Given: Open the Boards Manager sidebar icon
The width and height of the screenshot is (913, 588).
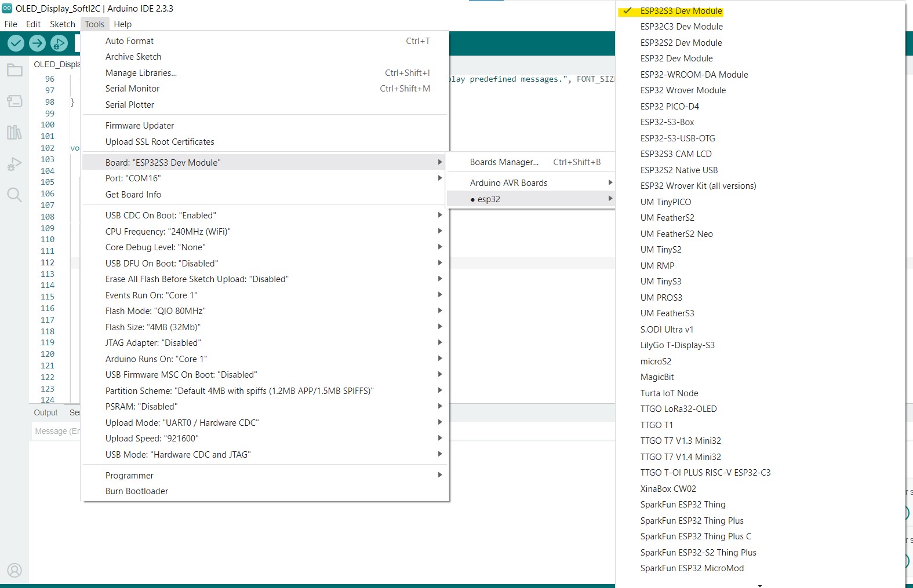Looking at the screenshot, I should click(x=14, y=101).
